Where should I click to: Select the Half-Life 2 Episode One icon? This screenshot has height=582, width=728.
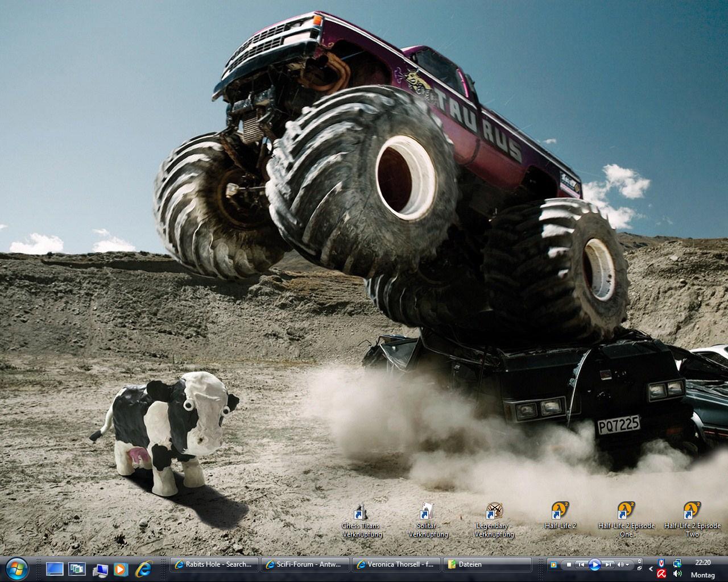coord(626,512)
